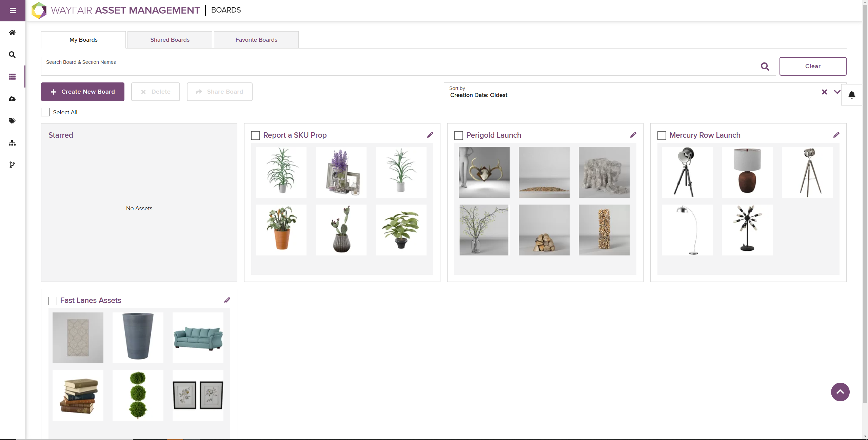Open search from sidebar magnifier icon
Screen dimensions: 868x440
(12, 55)
